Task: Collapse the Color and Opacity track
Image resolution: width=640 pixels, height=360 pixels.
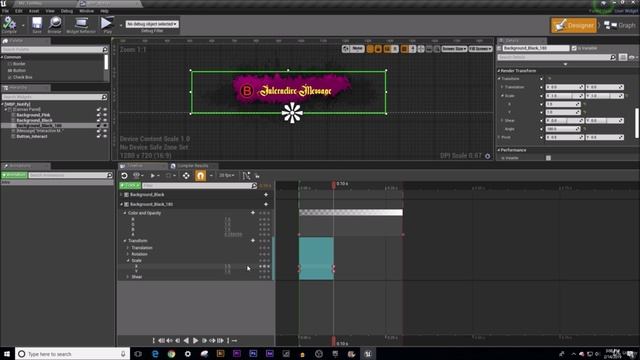Action: pos(125,213)
